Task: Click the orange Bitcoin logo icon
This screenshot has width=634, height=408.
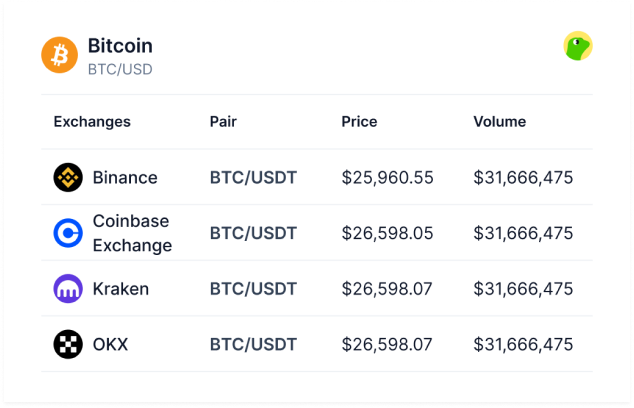Action: [59, 55]
